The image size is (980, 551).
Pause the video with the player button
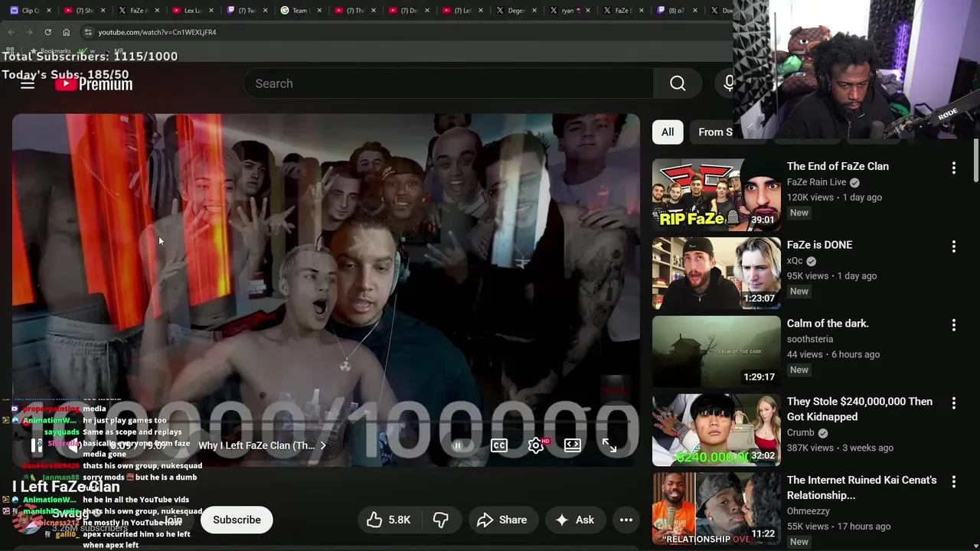pyautogui.click(x=36, y=445)
